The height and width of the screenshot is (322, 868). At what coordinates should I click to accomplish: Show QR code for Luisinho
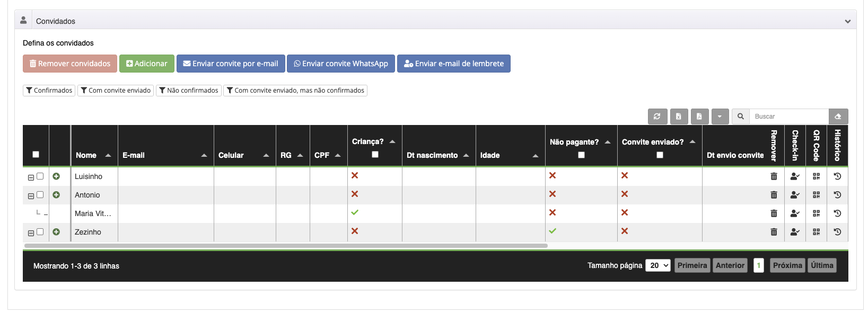817,176
